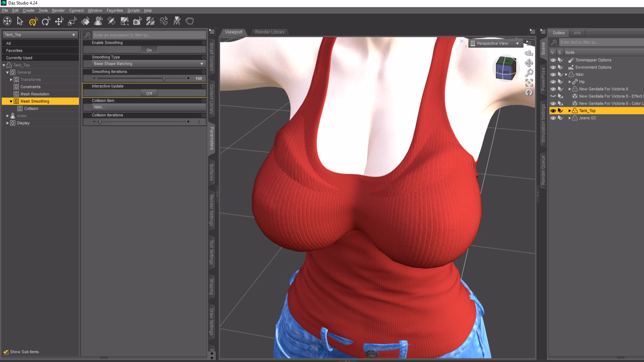Select Currently Used filter

(19, 58)
